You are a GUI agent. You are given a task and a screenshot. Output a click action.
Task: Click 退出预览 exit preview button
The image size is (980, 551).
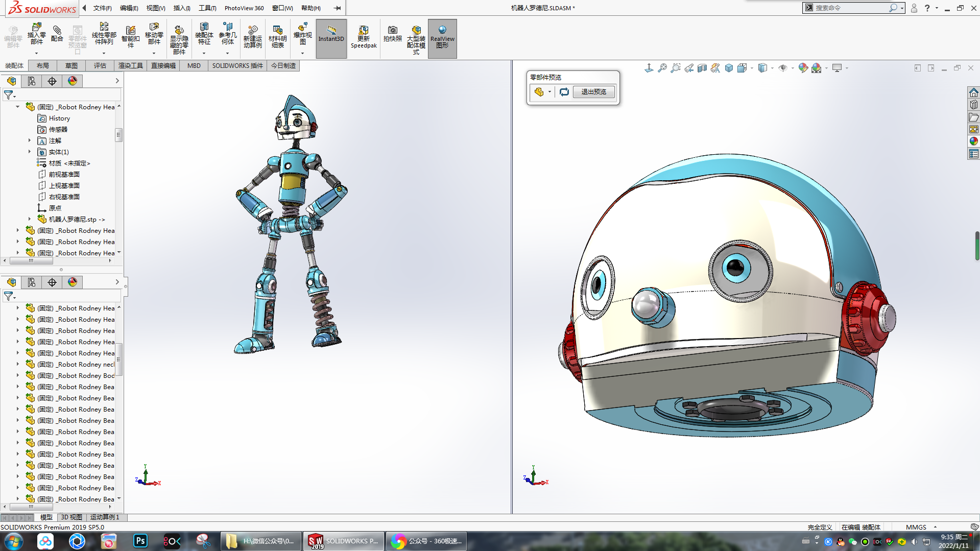(593, 92)
